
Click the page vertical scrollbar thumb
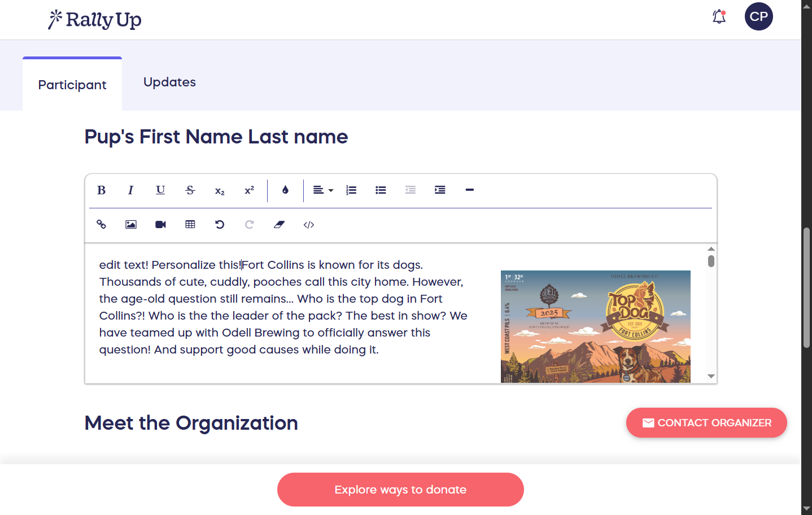tap(807, 288)
